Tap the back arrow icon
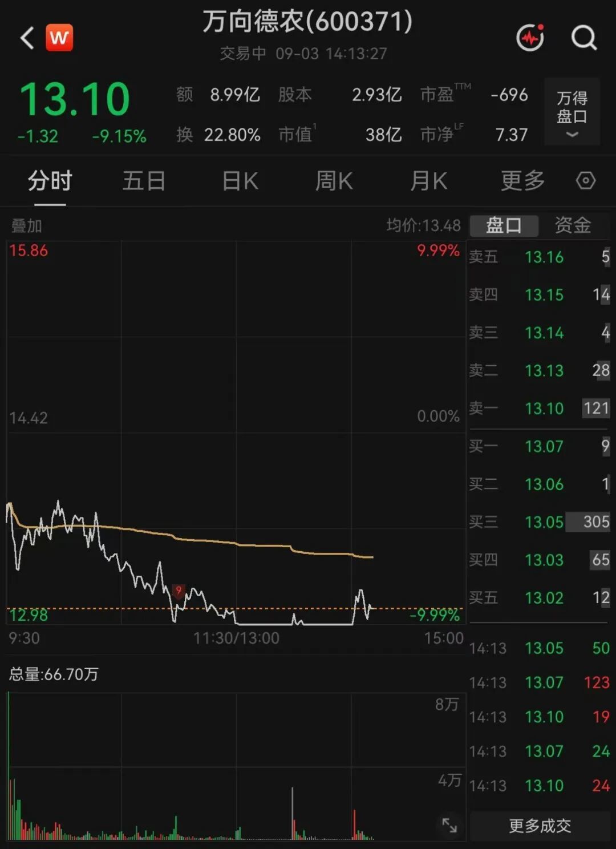616x849 pixels. (27, 38)
